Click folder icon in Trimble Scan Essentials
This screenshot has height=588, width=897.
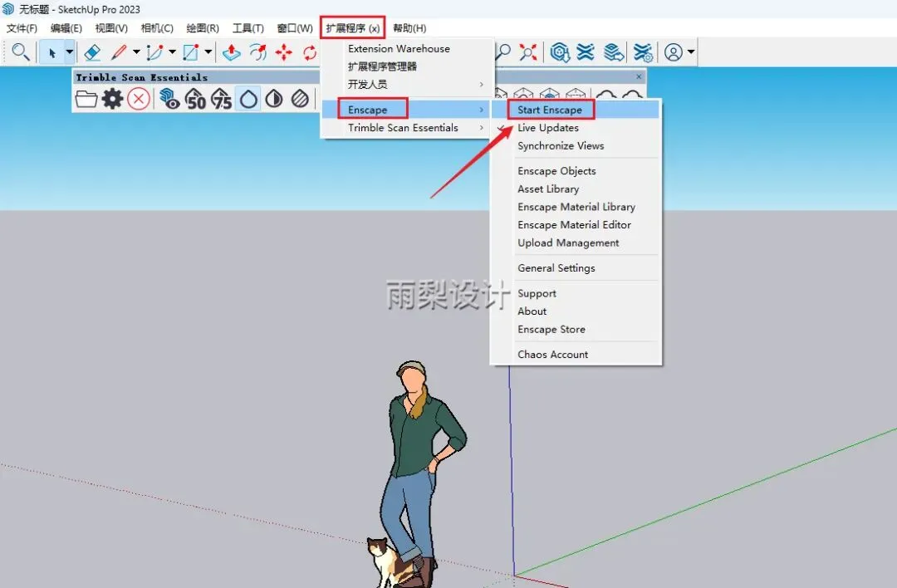(86, 99)
